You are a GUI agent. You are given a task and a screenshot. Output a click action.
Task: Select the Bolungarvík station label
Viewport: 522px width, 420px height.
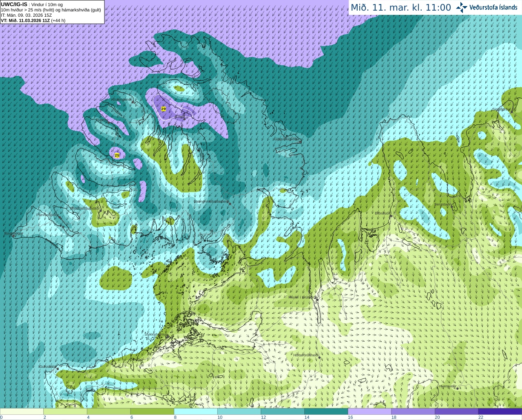click(x=122, y=99)
